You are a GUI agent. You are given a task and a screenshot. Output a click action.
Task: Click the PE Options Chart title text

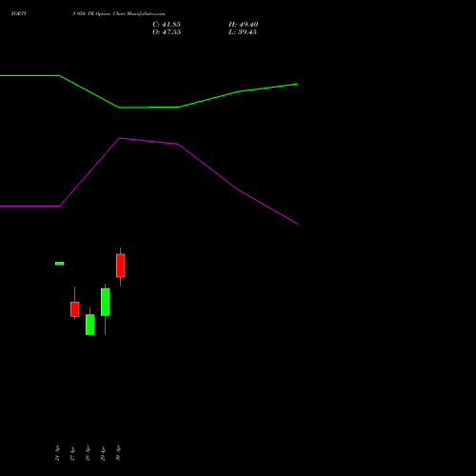click(118, 13)
